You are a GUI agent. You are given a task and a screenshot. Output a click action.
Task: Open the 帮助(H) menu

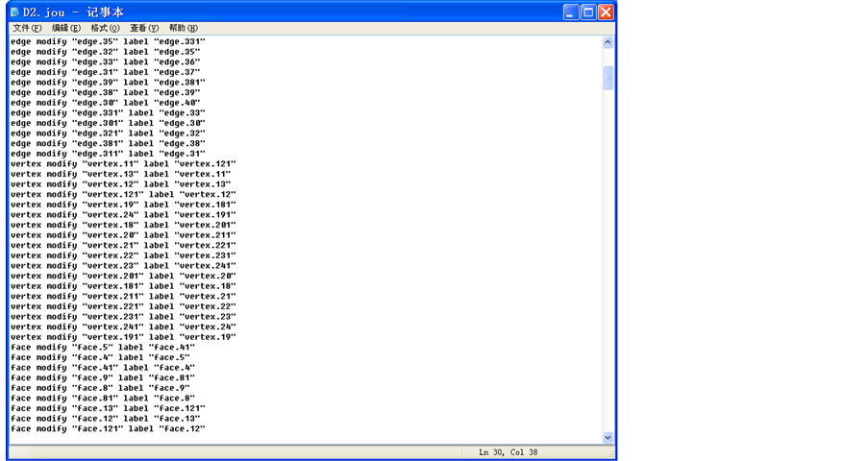tap(183, 29)
